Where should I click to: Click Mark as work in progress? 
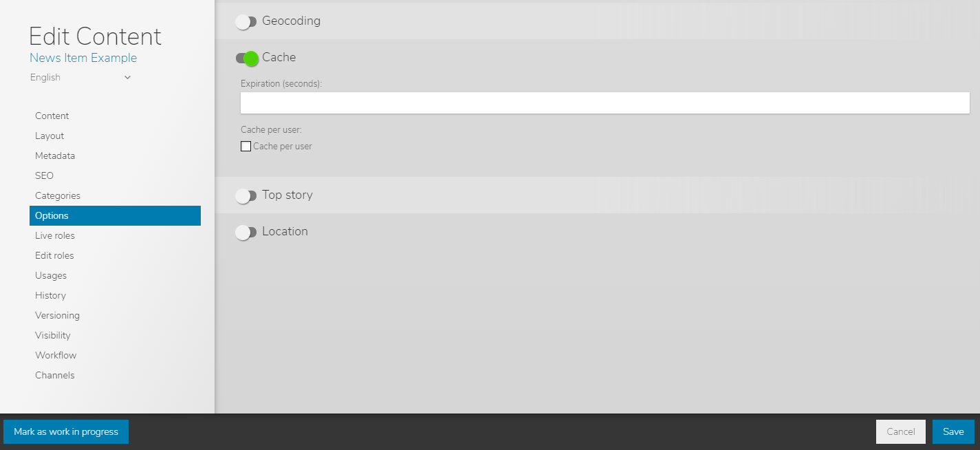click(x=66, y=432)
